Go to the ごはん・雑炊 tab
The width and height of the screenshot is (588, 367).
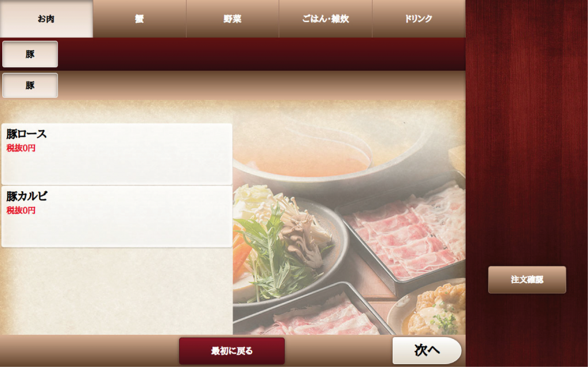click(326, 19)
